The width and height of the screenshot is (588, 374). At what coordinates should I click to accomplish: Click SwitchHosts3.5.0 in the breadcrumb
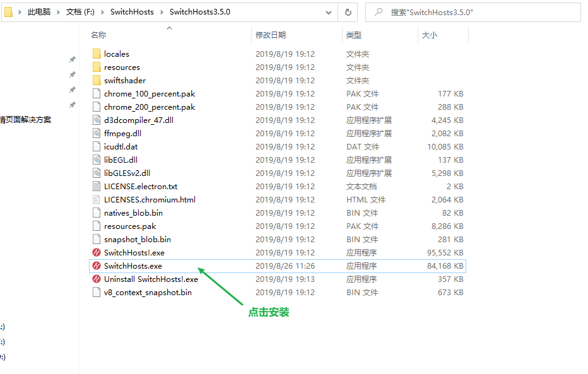click(x=200, y=12)
